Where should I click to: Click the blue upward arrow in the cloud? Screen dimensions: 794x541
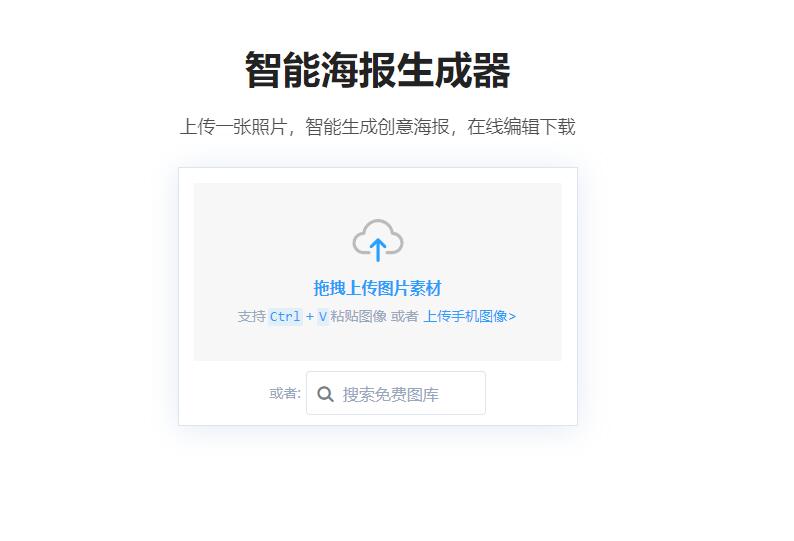378,250
